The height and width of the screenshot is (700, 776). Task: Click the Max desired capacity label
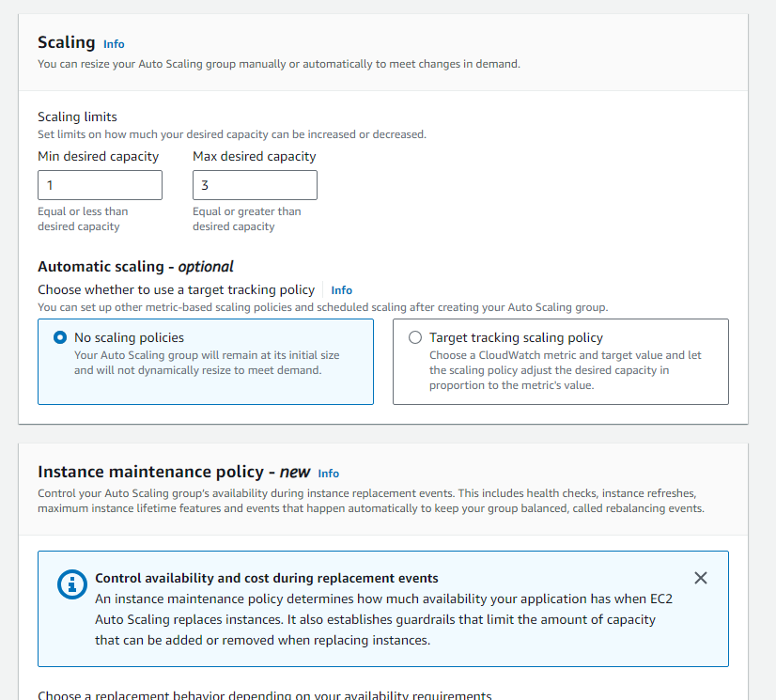pyautogui.click(x=255, y=156)
